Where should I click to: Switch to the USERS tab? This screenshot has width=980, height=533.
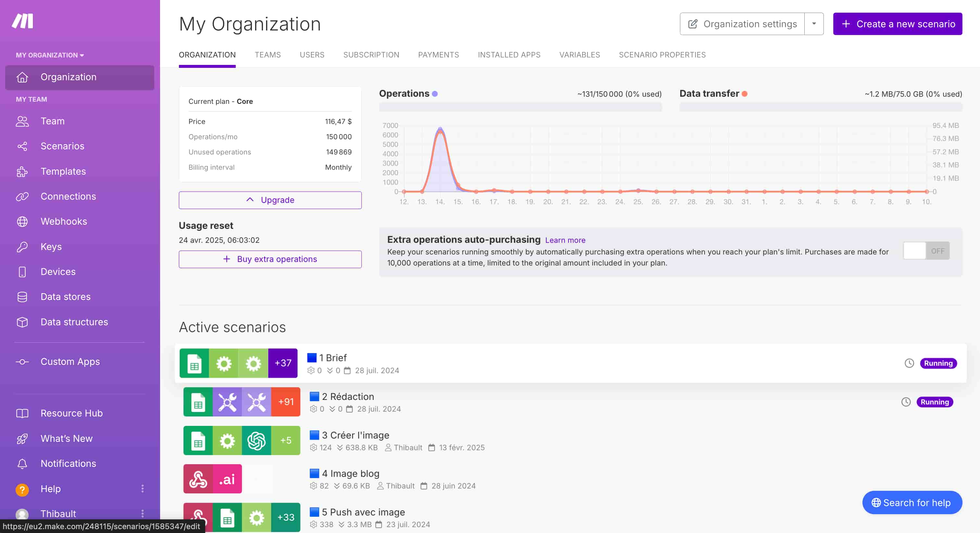coord(312,55)
